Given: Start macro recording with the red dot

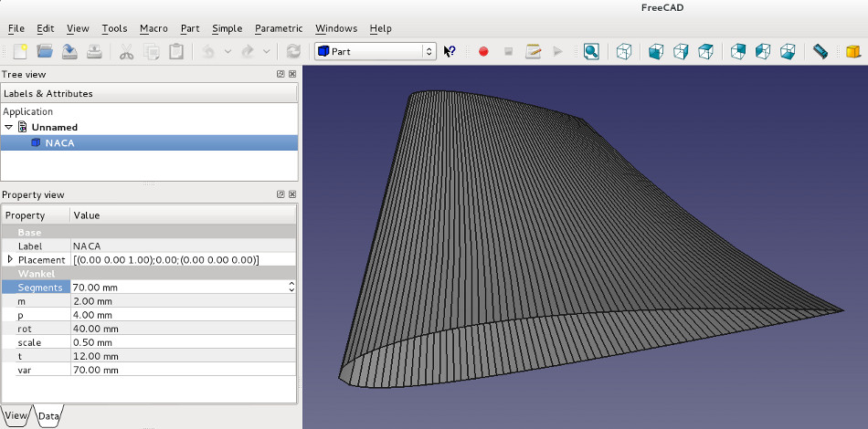Looking at the screenshot, I should tap(483, 51).
